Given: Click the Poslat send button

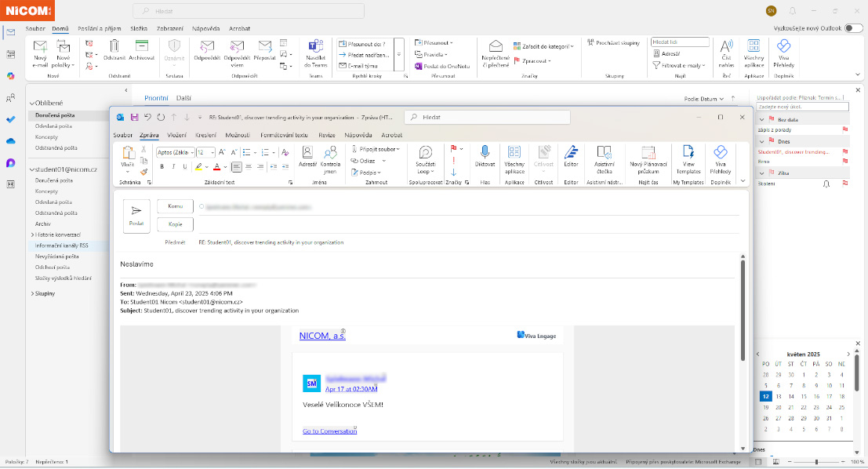Looking at the screenshot, I should [x=136, y=215].
